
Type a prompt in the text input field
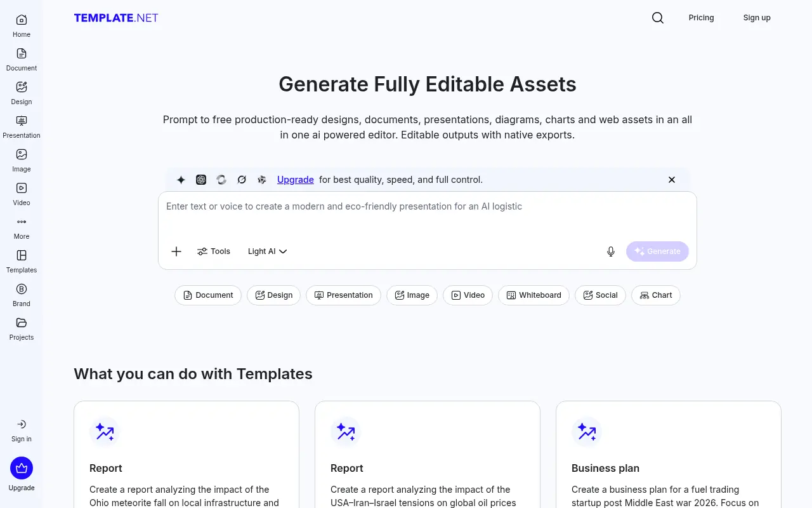click(427, 206)
